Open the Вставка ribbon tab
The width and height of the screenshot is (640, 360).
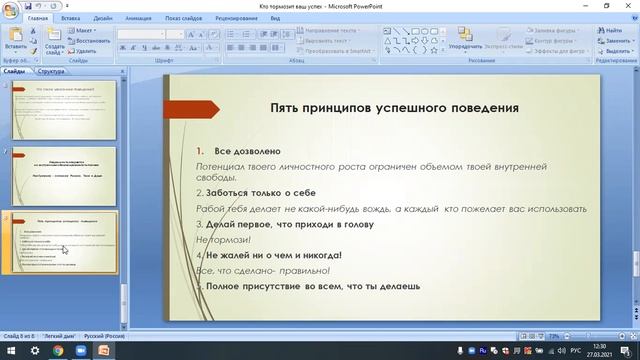(x=70, y=18)
